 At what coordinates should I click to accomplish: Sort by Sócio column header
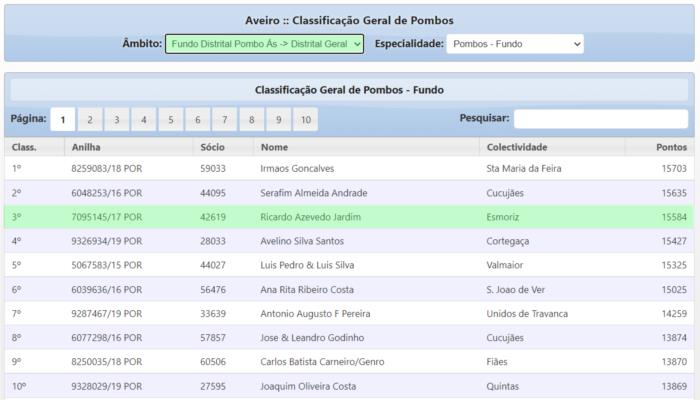[212, 147]
